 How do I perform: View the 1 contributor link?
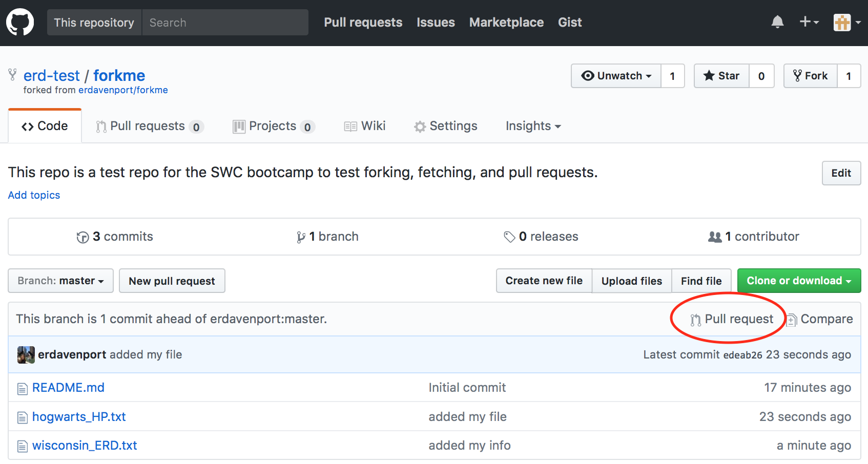pyautogui.click(x=754, y=237)
